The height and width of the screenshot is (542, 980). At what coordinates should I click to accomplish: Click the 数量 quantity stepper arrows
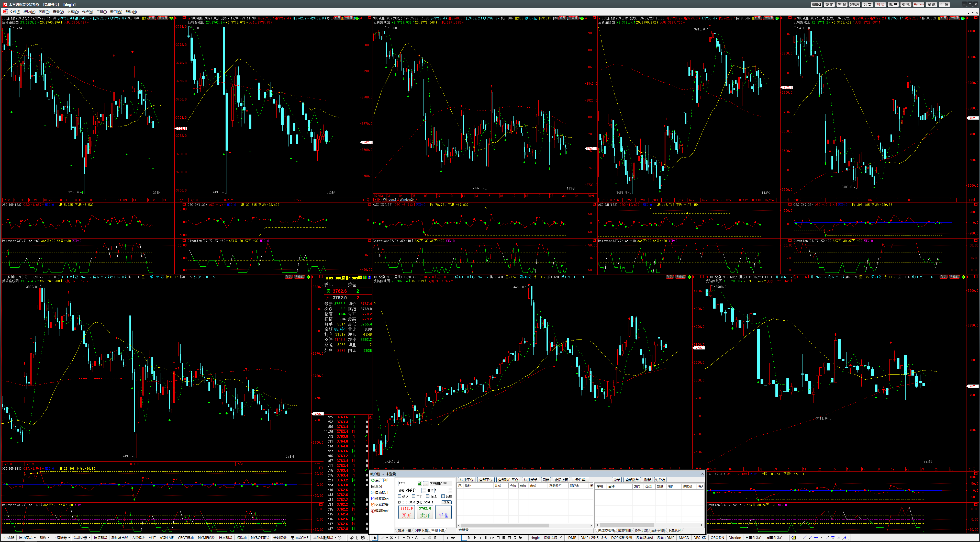tap(450, 490)
